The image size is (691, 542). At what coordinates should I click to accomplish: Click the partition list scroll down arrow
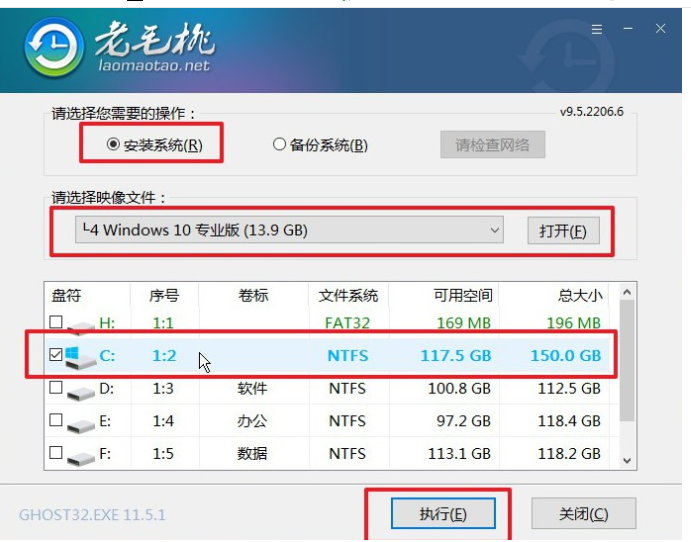point(627,460)
